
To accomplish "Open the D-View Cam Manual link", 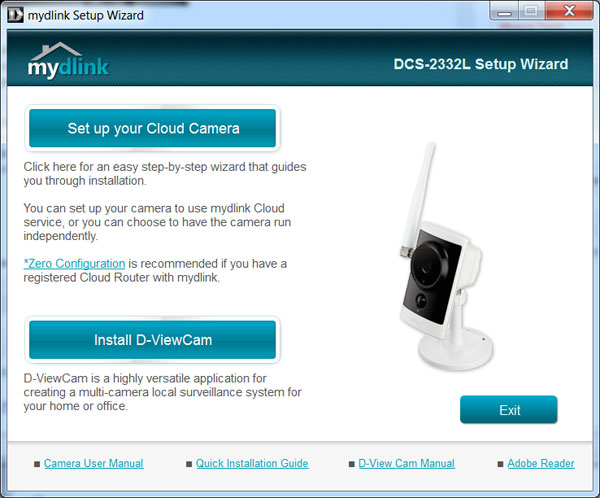I will point(406,463).
